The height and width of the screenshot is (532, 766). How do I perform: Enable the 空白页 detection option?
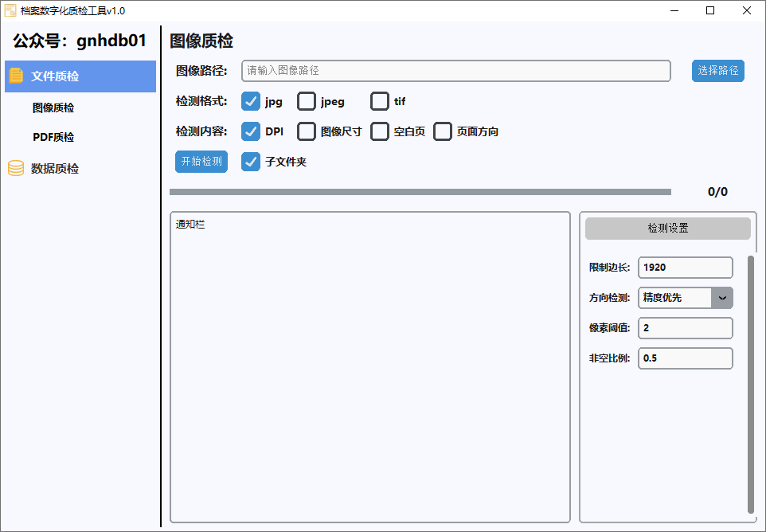(x=380, y=131)
